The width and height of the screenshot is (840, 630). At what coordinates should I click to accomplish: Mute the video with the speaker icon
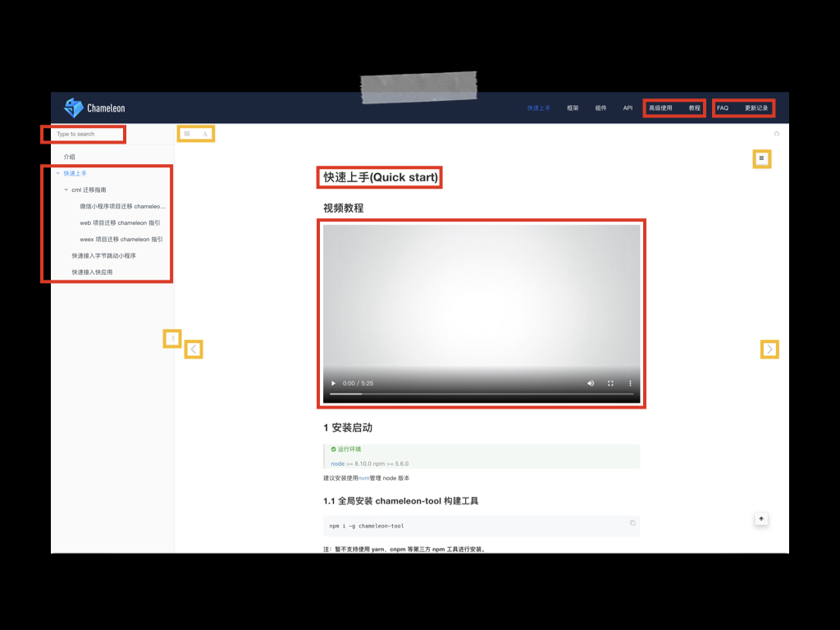coord(591,384)
